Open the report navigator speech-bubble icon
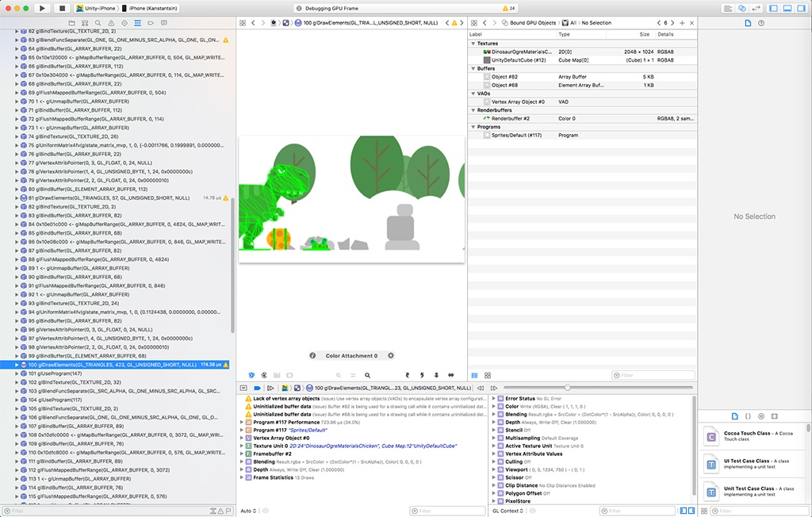The width and height of the screenshot is (812, 517). click(163, 23)
